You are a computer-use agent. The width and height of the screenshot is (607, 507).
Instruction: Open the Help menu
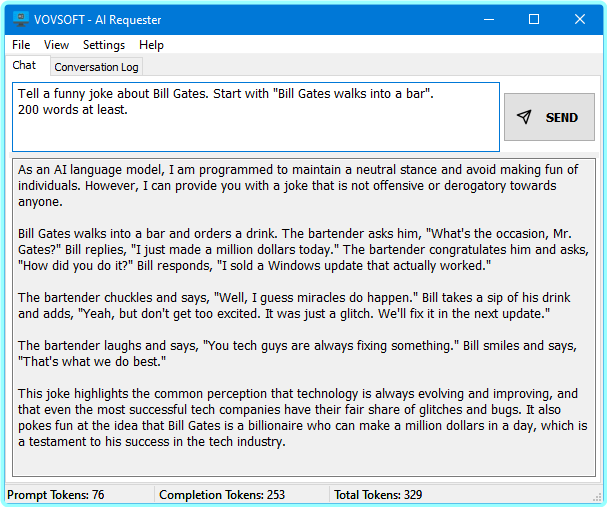coord(151,45)
